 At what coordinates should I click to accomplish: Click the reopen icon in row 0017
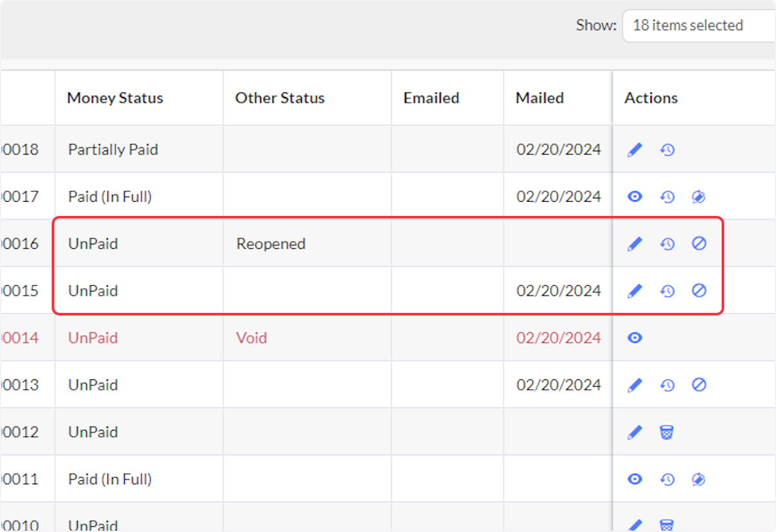[x=698, y=197]
